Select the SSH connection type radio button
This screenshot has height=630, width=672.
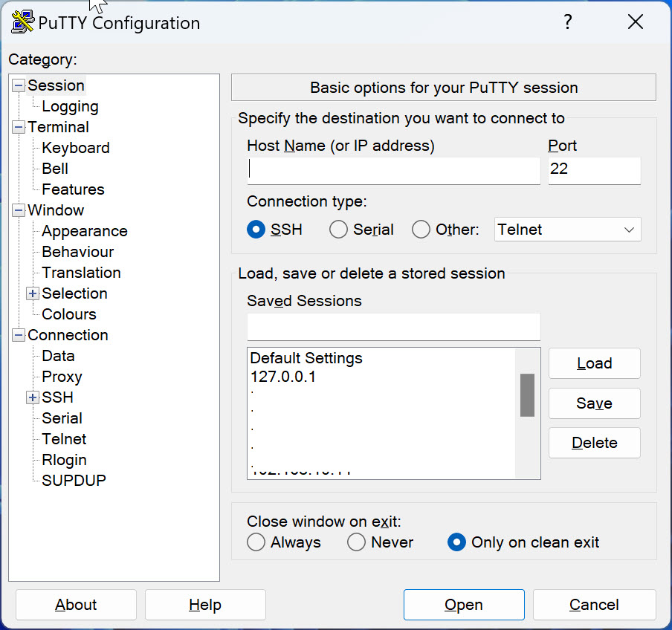pos(256,230)
